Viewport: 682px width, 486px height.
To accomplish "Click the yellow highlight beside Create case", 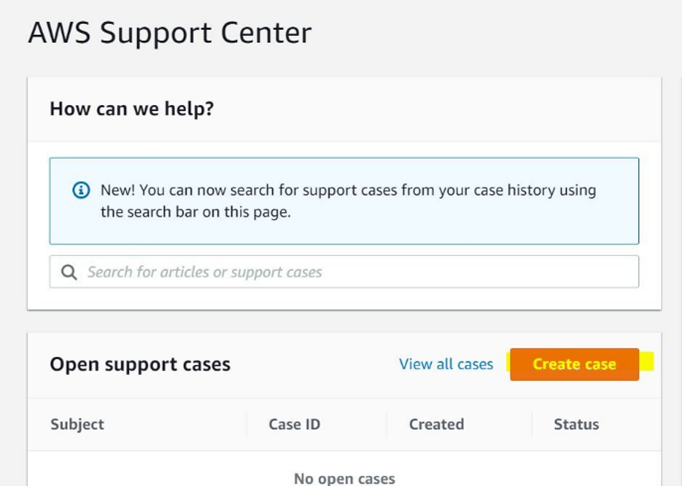I will tap(647, 362).
